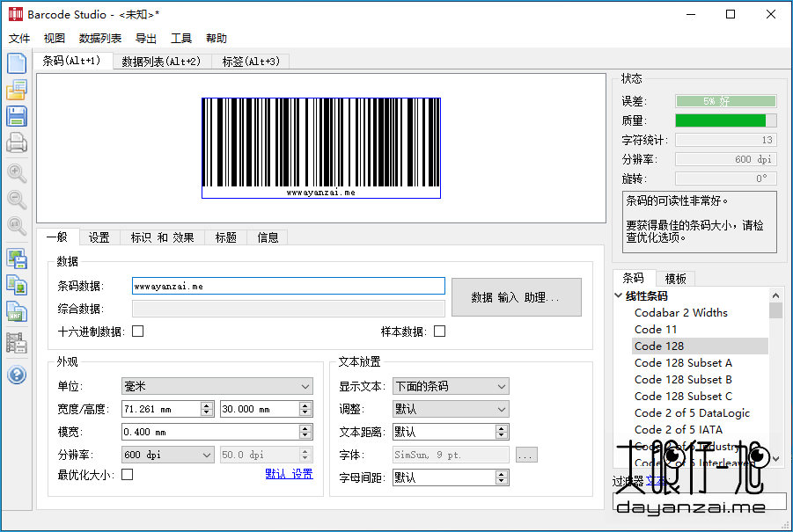Click the copy as WMF icon

[17, 311]
